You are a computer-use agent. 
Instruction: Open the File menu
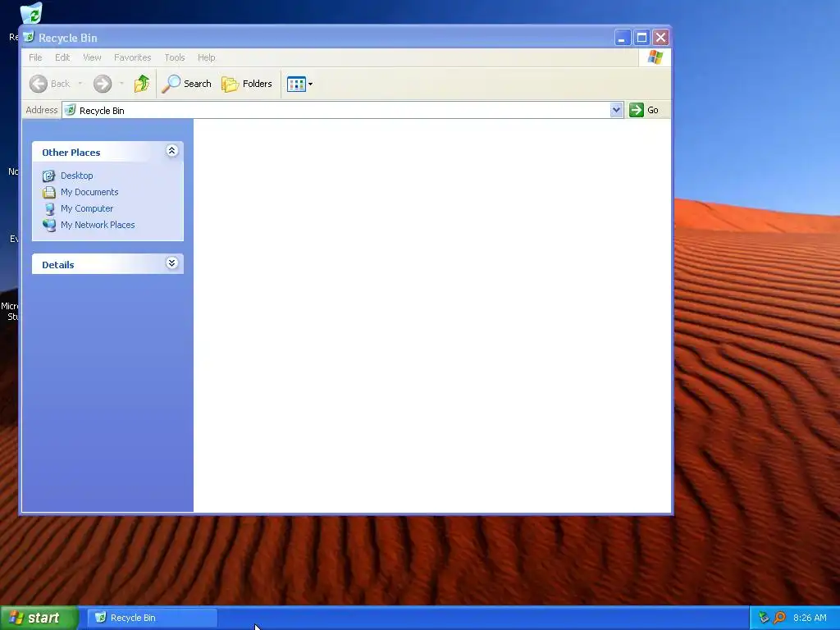35,57
